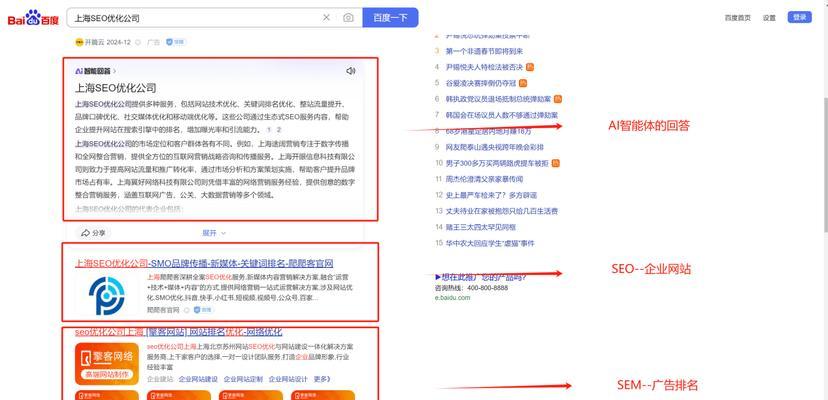Play AI answer audio speaker icon

click(351, 70)
